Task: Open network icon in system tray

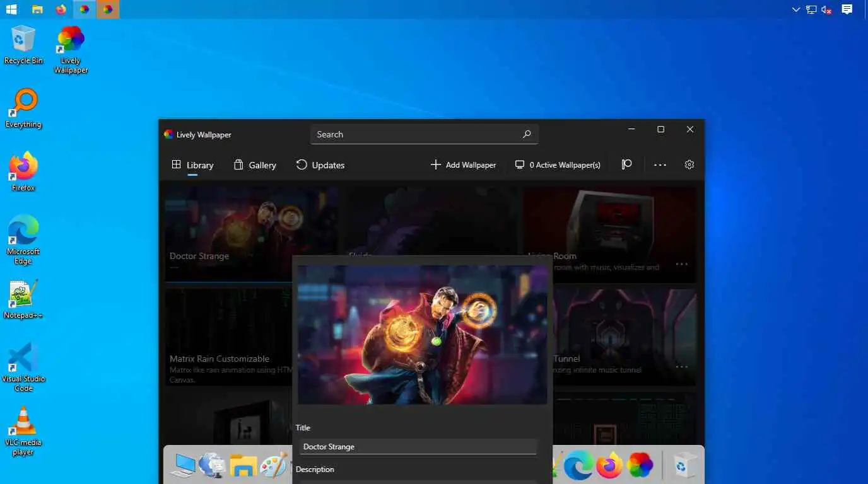Action: click(811, 9)
